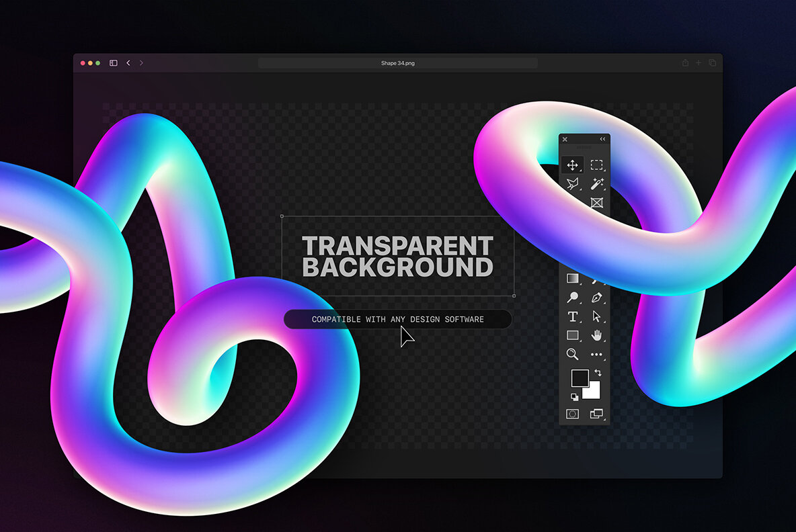796x532 pixels.
Task: Select the Pen tool
Action: pyautogui.click(x=596, y=296)
